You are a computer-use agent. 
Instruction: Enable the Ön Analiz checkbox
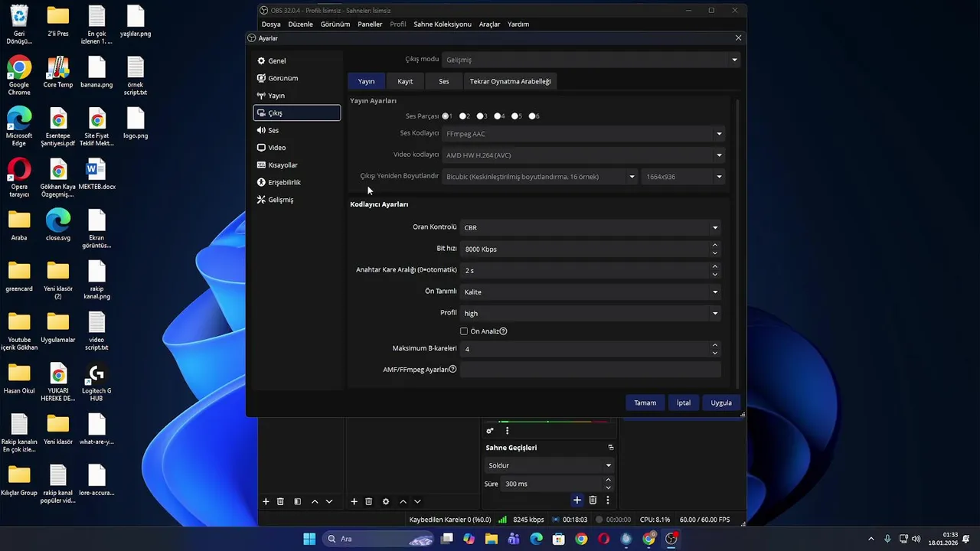click(464, 331)
